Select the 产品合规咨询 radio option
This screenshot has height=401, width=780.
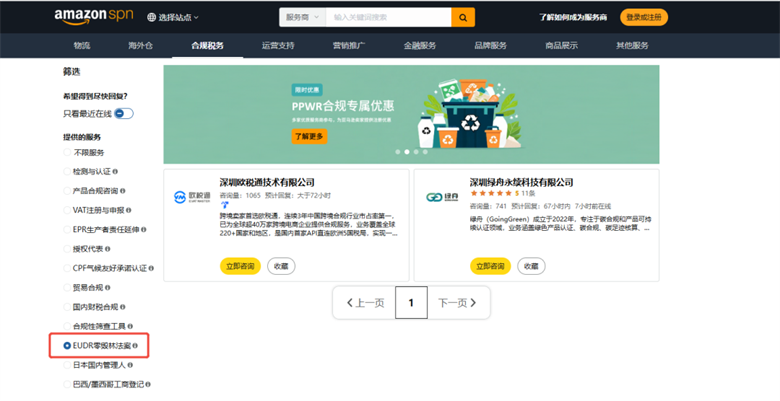[67, 191]
